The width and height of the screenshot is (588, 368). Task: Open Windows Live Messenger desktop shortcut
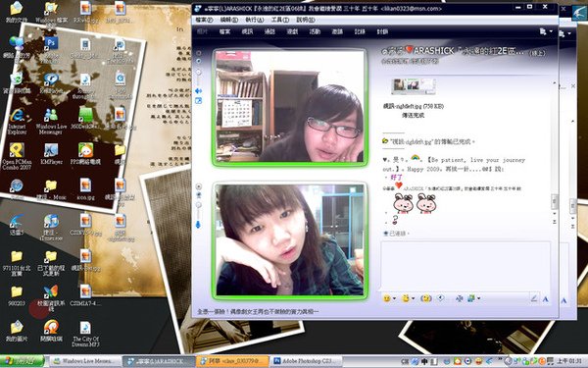coord(51,121)
